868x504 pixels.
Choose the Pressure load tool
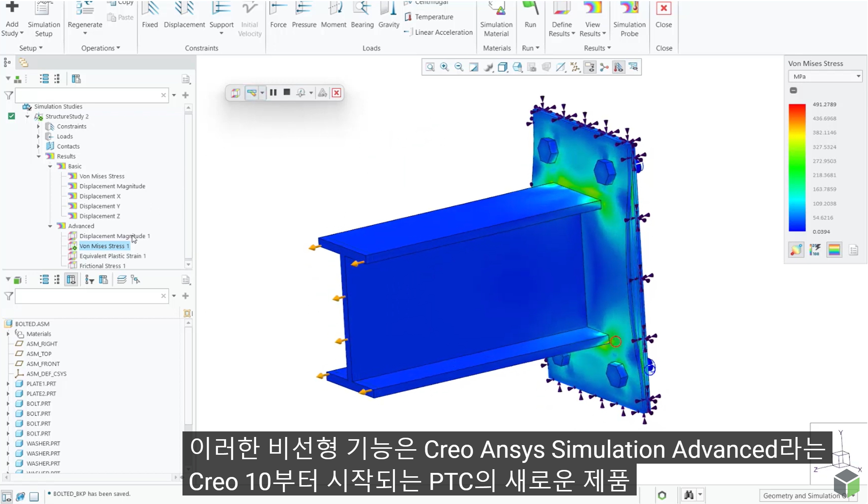tap(304, 15)
